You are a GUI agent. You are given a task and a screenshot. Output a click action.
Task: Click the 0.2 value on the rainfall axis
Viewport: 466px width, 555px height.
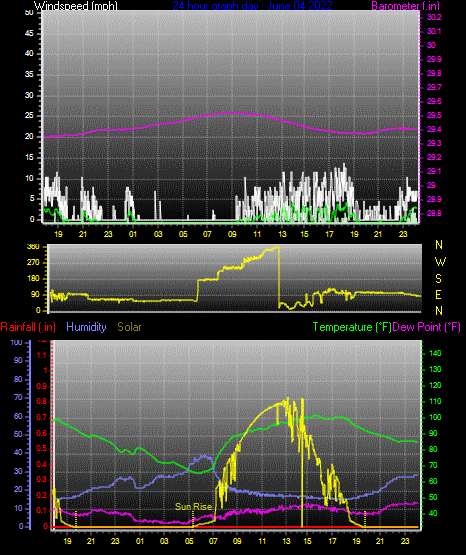click(42, 495)
